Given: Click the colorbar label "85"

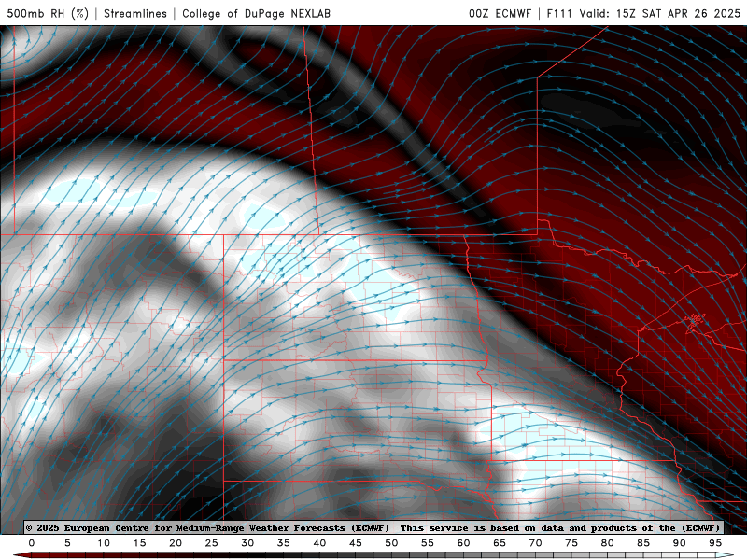Looking at the screenshot, I should (643, 543).
